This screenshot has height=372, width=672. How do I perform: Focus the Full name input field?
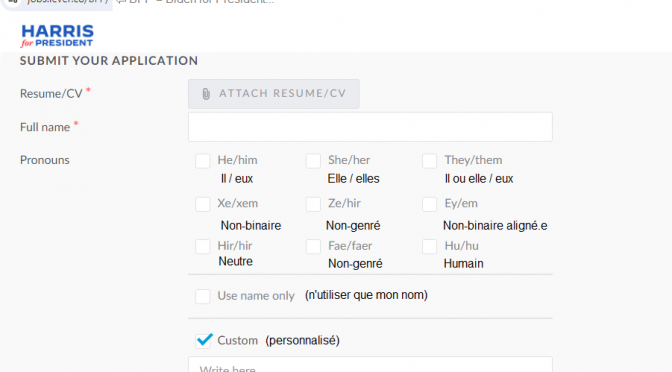pyautogui.click(x=370, y=127)
